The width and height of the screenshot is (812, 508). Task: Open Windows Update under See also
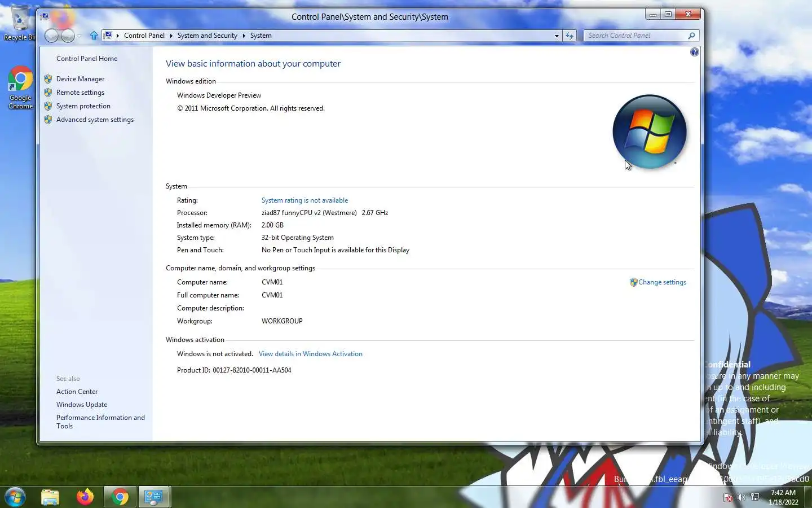point(82,405)
